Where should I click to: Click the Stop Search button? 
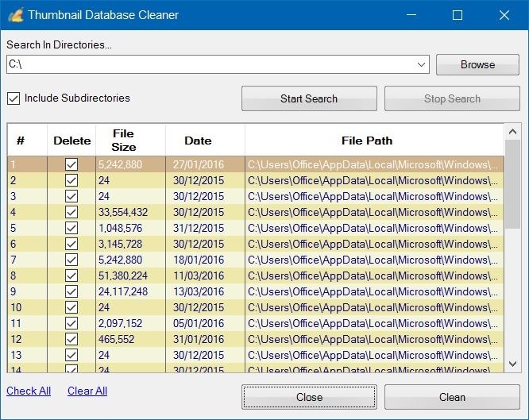[452, 98]
